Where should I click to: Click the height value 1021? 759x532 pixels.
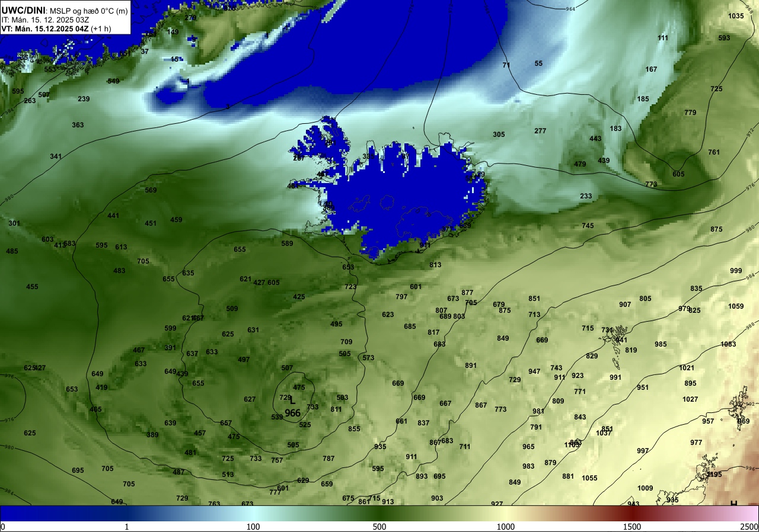[687, 368]
